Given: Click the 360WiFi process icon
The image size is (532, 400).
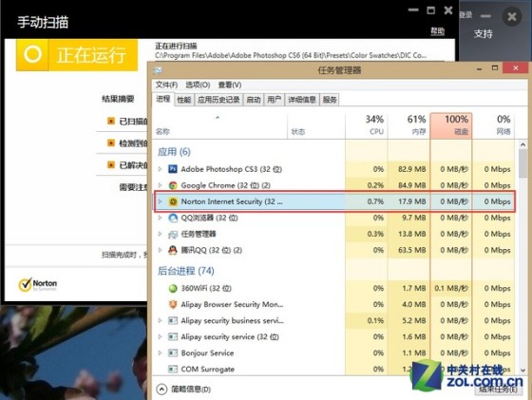Looking at the screenshot, I should (x=173, y=289).
